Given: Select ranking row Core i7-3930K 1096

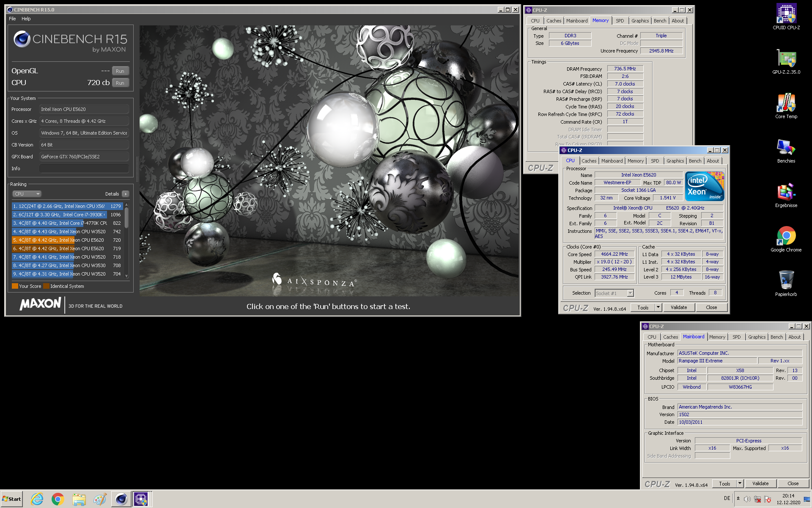Looking at the screenshot, I should pyautogui.click(x=67, y=215).
